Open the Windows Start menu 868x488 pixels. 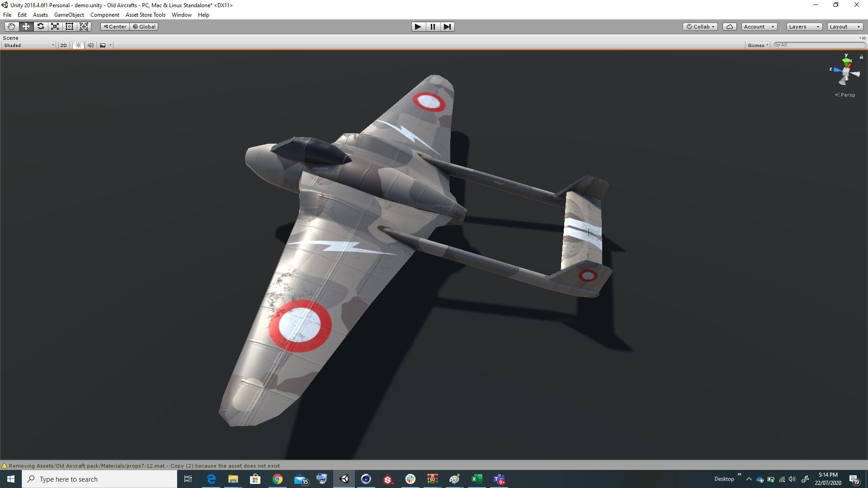(x=11, y=479)
